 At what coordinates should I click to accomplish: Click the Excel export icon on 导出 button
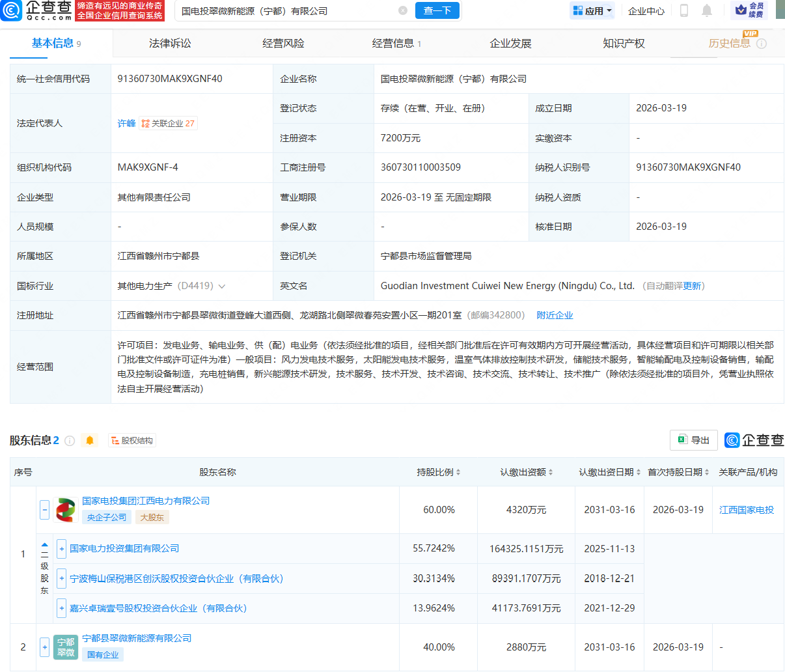click(x=682, y=440)
